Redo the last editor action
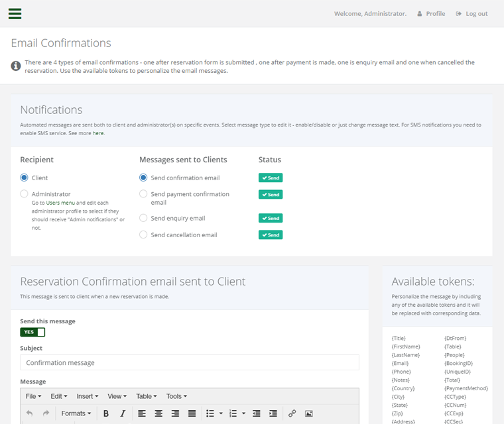 pos(46,413)
